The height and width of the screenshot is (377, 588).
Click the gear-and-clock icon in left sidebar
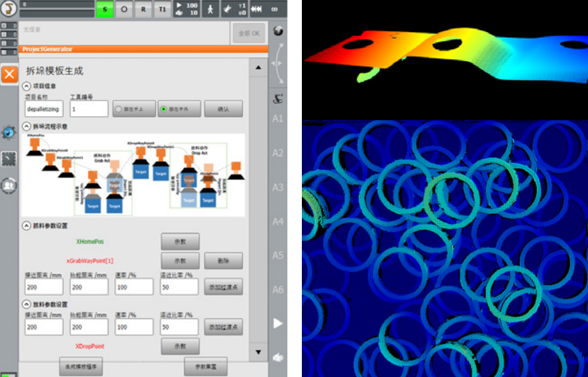9,132
